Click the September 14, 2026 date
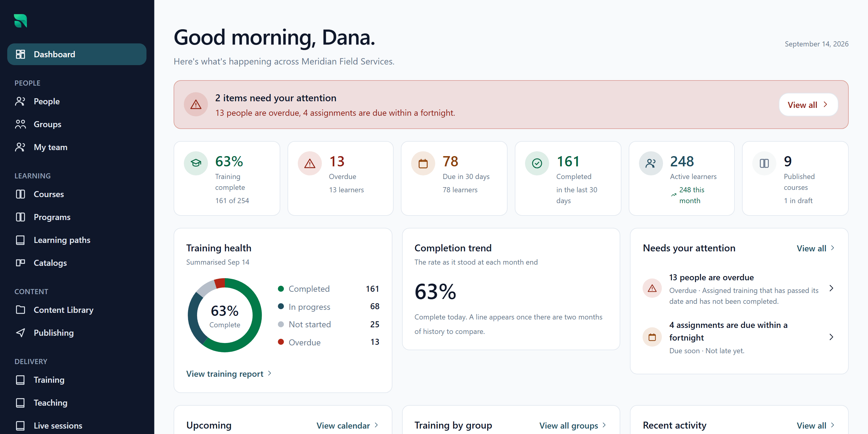This screenshot has height=434, width=868. pyautogui.click(x=816, y=44)
